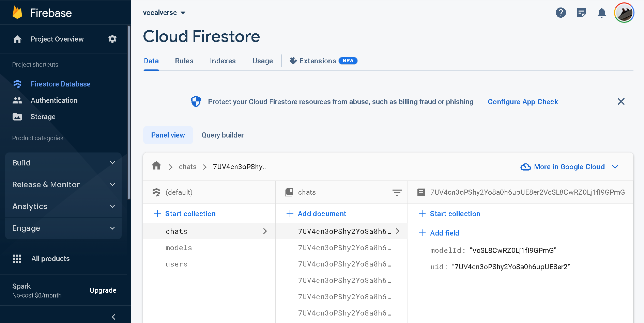Viewport: 644px width, 323px height.
Task: Click Add field in document panel
Action: [439, 233]
